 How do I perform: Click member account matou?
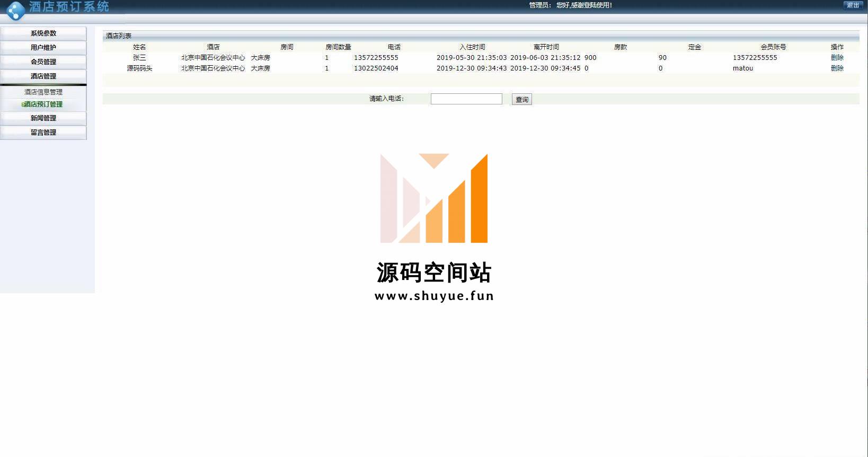[x=743, y=68]
